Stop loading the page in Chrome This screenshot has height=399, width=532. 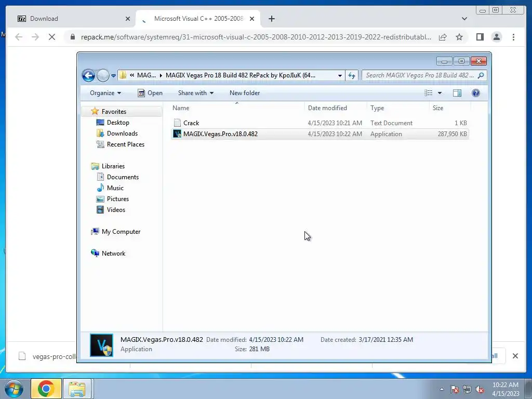click(52, 37)
